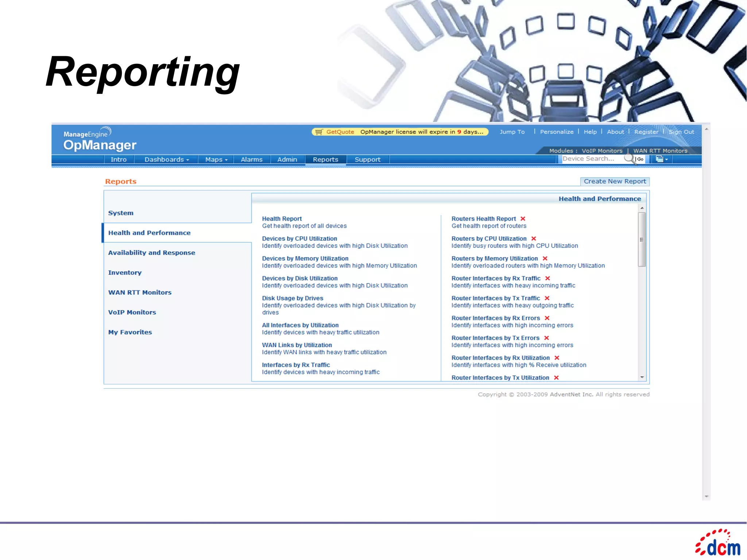Open the Health Report link
This screenshot has height=560, width=747.
(x=282, y=219)
